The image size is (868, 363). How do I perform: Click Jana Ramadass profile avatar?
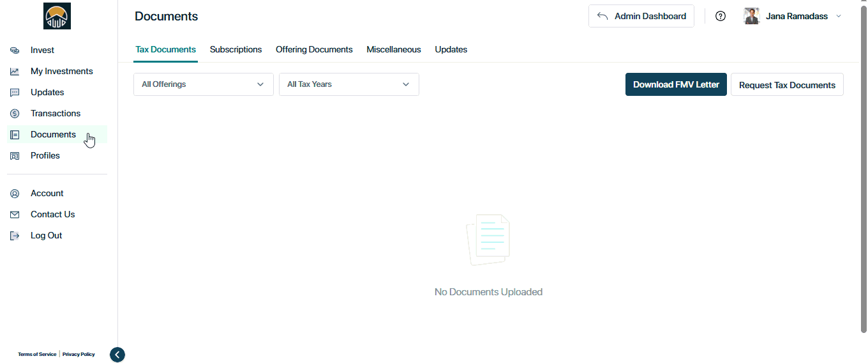[752, 17]
